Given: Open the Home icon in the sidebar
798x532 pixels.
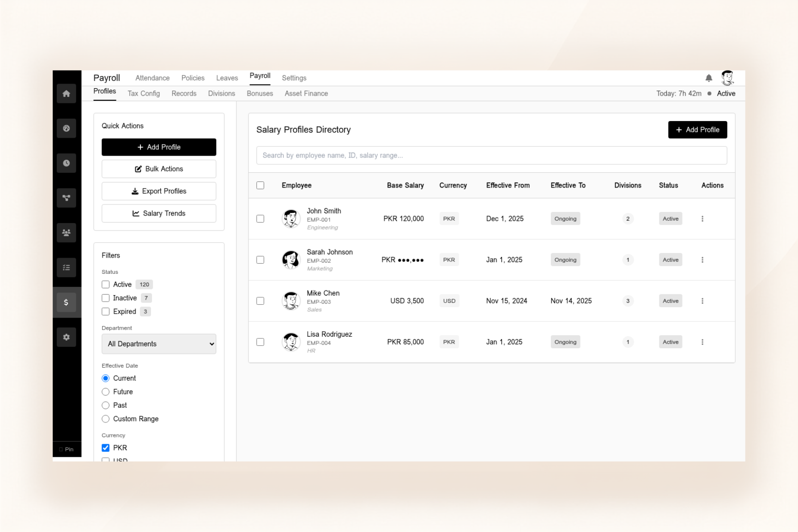Looking at the screenshot, I should (x=66, y=94).
